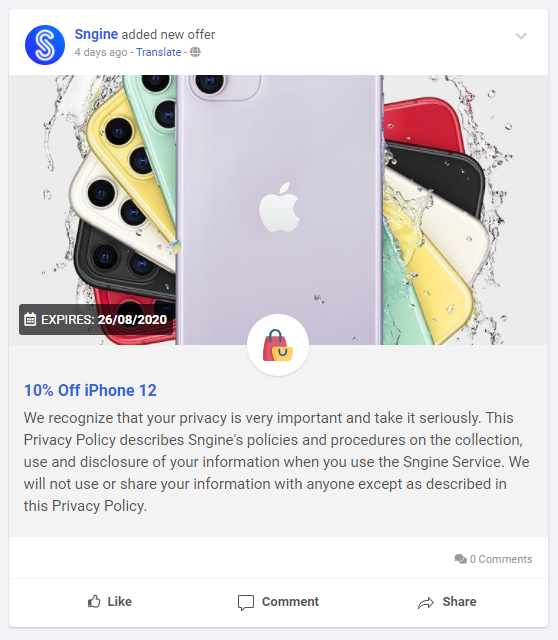The height and width of the screenshot is (640, 558).
Task: View the 0 Comments link
Action: [x=501, y=559]
